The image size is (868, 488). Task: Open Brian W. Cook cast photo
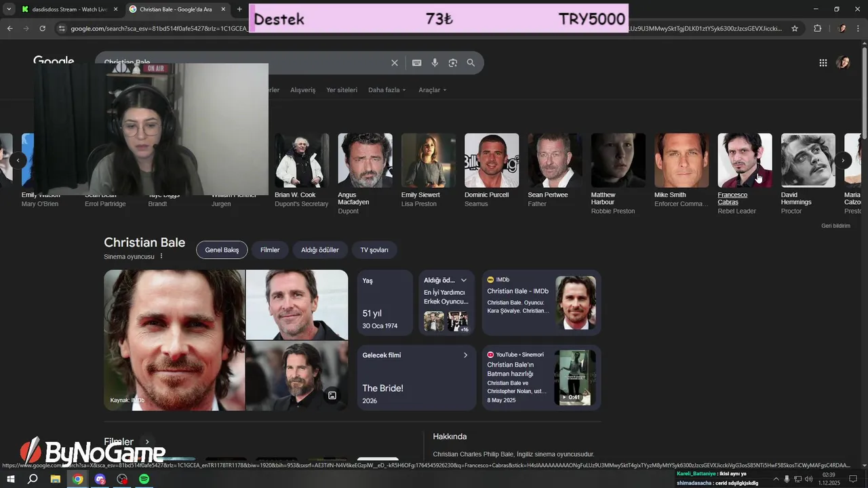[302, 161]
